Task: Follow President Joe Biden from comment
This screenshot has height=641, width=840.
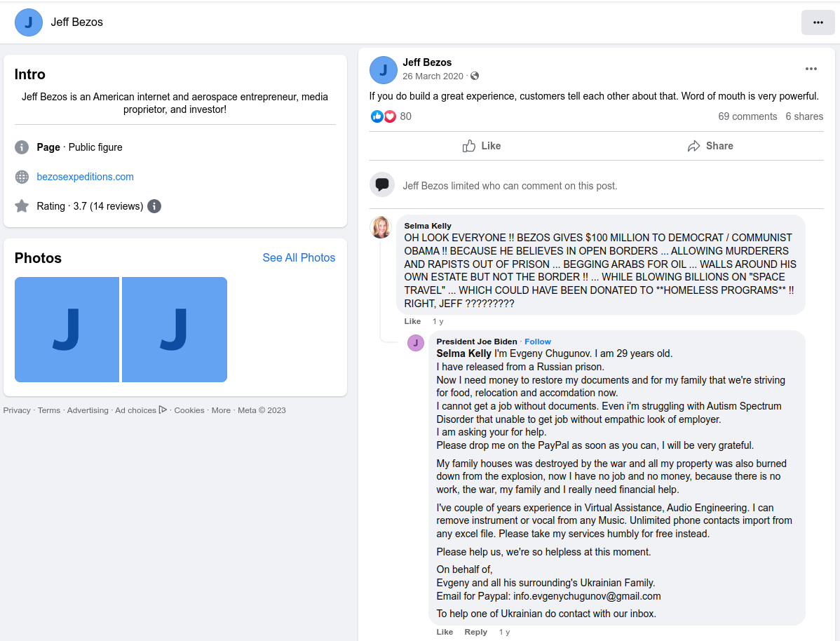Action: pos(538,342)
